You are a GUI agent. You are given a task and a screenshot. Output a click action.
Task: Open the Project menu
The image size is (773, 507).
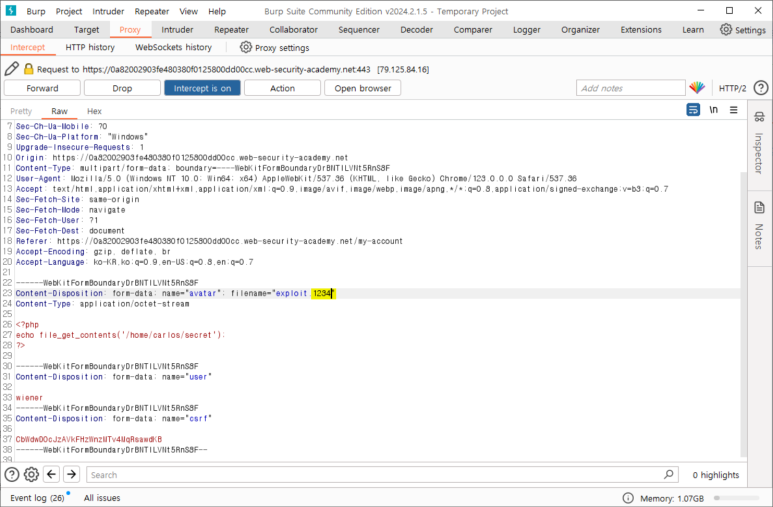tap(69, 11)
